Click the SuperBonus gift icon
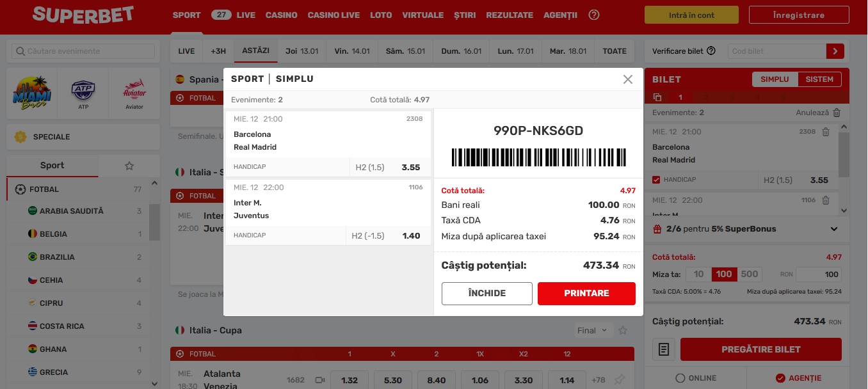This screenshot has width=868, height=389. pos(657,228)
